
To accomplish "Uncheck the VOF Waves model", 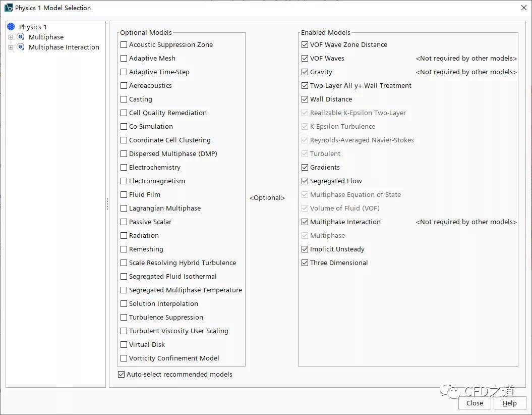I will [305, 58].
